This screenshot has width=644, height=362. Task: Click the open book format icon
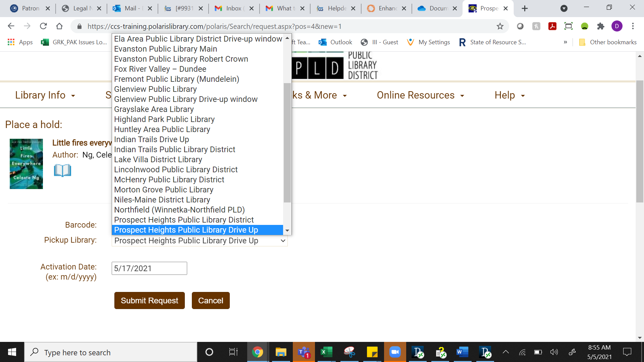[x=62, y=170]
